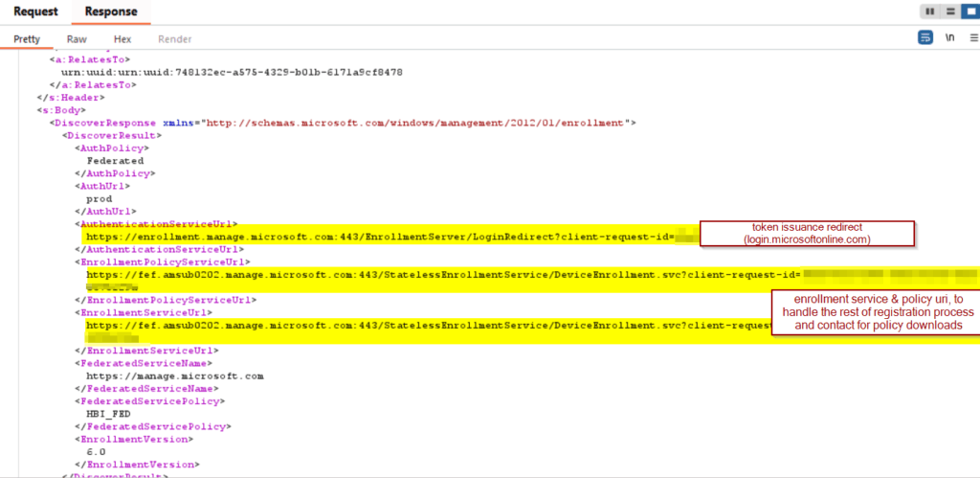Viewport: 980px width, 478px height.
Task: Toggle the word wrap icon
Action: coord(925,38)
